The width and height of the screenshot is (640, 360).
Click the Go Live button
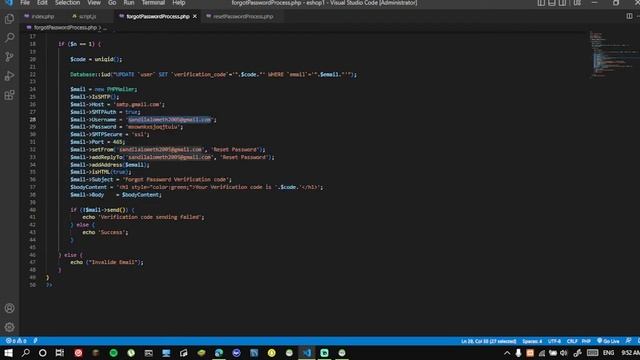coord(608,341)
